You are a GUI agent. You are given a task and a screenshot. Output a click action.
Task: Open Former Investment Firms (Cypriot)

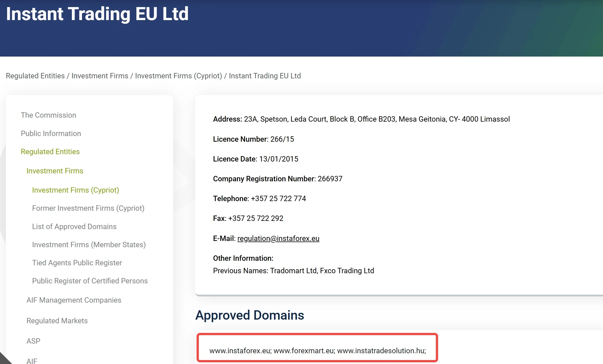(88, 208)
